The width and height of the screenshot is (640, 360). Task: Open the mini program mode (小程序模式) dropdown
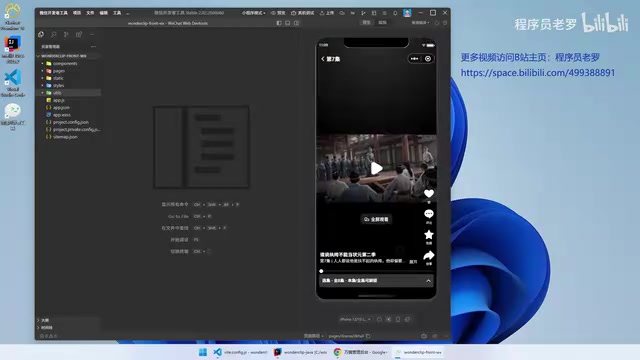253,13
